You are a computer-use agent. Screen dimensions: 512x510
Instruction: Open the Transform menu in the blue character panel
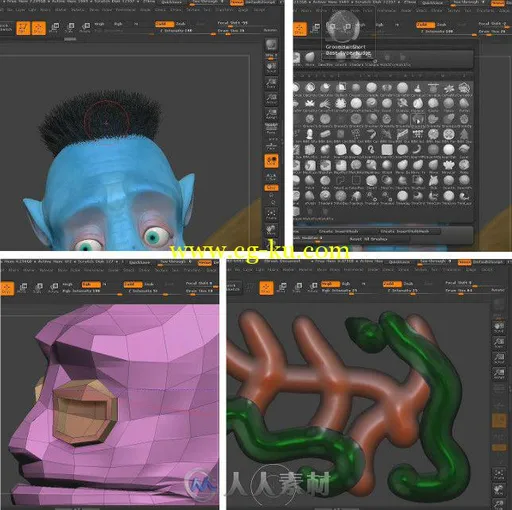pyautogui.click(x=224, y=10)
